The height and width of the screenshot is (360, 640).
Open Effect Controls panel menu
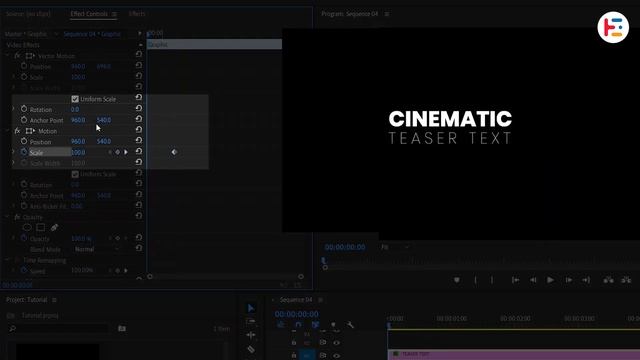[114, 14]
